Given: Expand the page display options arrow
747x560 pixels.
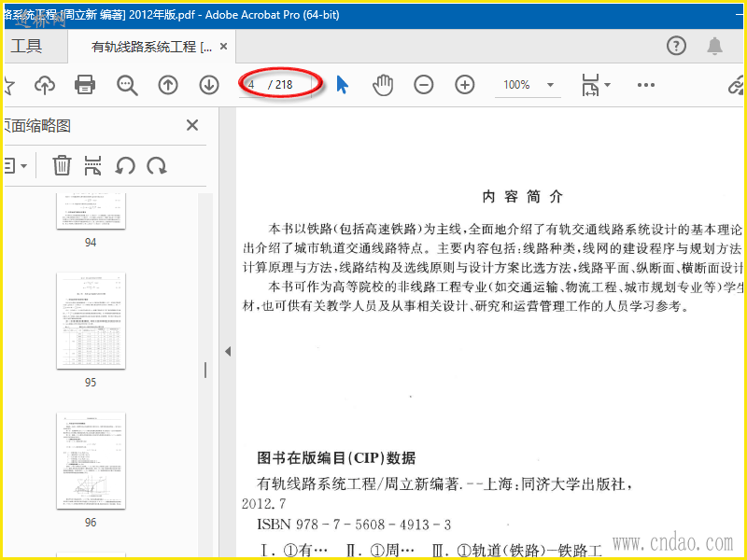Looking at the screenshot, I should 608,85.
